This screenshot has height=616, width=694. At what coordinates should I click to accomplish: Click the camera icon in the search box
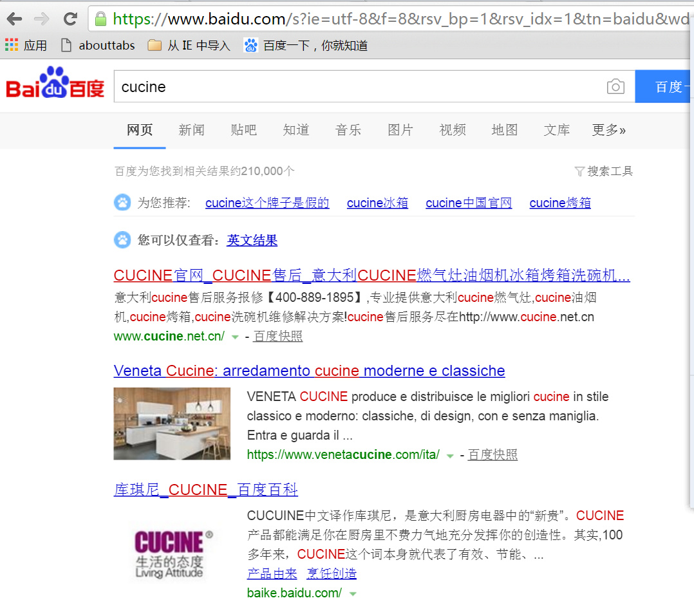(615, 86)
